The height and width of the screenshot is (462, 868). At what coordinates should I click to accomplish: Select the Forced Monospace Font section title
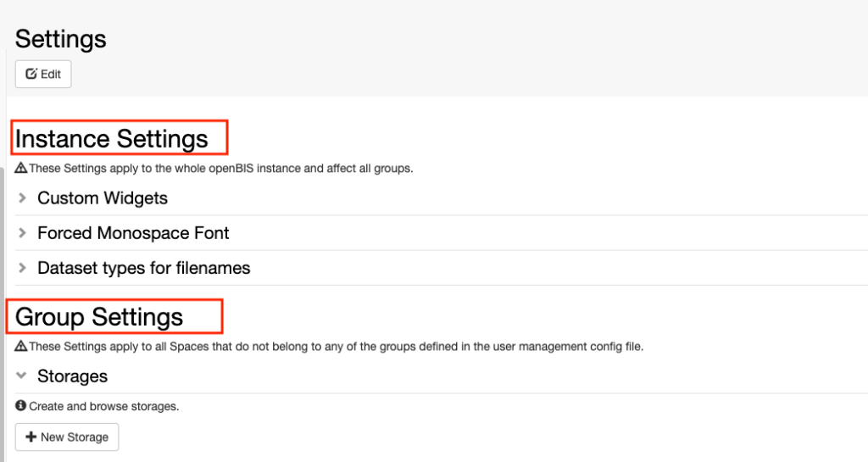[133, 233]
